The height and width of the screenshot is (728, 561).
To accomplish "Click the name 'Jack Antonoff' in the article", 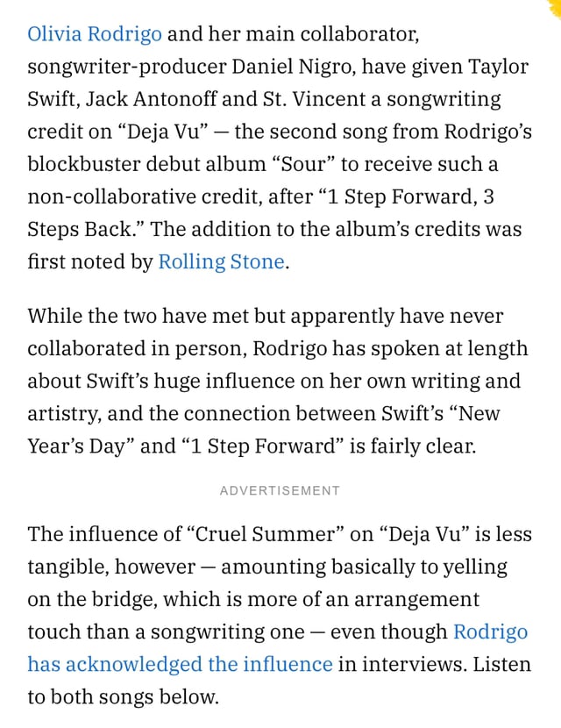I will tap(152, 99).
